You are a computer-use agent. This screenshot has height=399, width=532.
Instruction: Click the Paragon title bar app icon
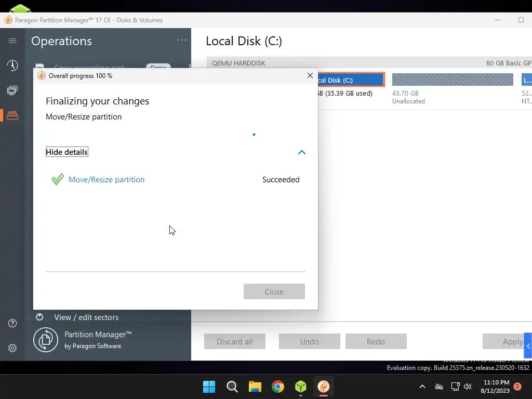(8, 20)
